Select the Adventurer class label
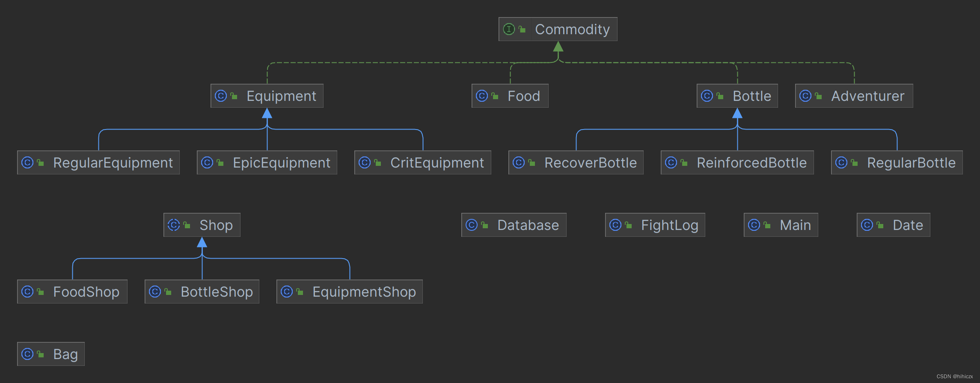Viewport: 980px width, 383px height. tap(868, 96)
